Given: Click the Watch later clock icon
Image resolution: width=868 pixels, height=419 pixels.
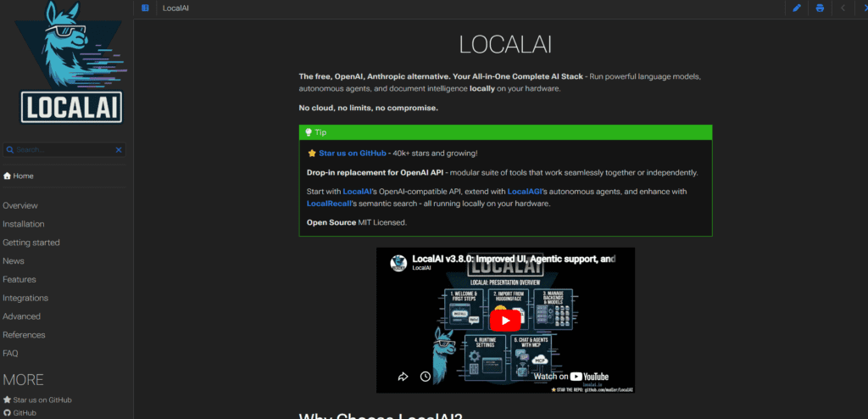Looking at the screenshot, I should click(x=426, y=377).
